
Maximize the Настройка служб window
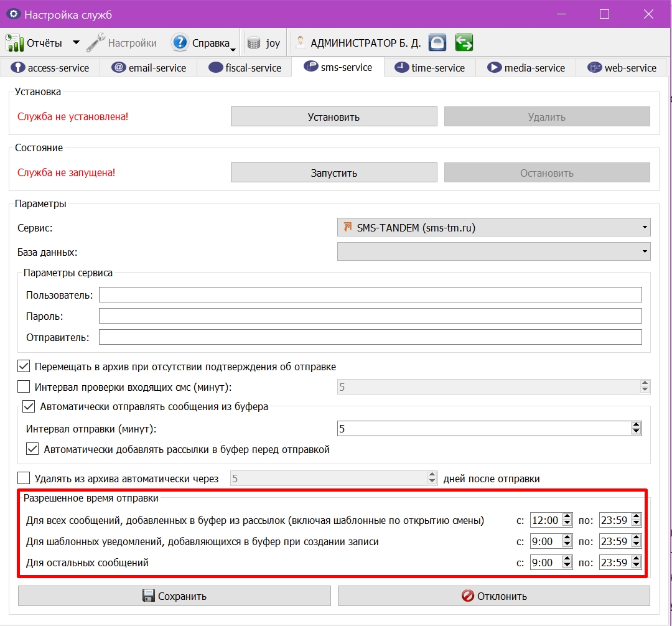tap(604, 14)
